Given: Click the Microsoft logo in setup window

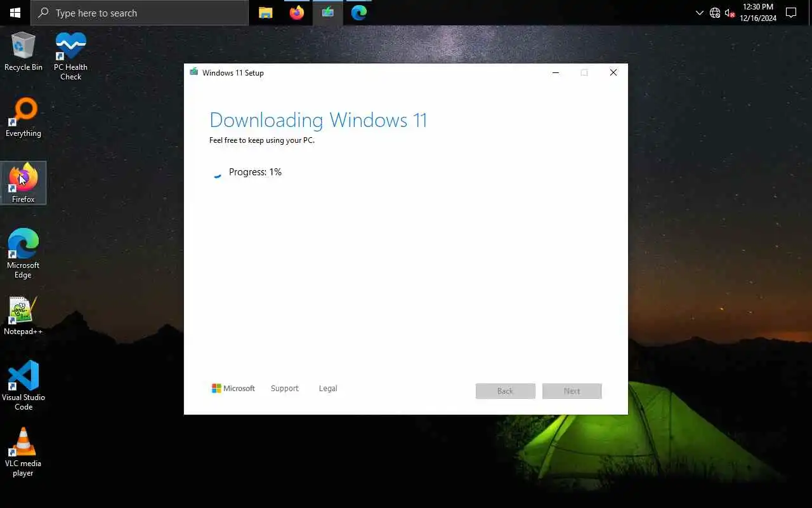Looking at the screenshot, I should point(233,388).
